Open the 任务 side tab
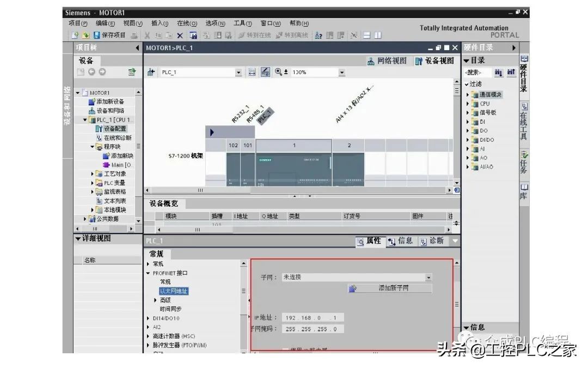The width and height of the screenshot is (588, 368). (524, 162)
